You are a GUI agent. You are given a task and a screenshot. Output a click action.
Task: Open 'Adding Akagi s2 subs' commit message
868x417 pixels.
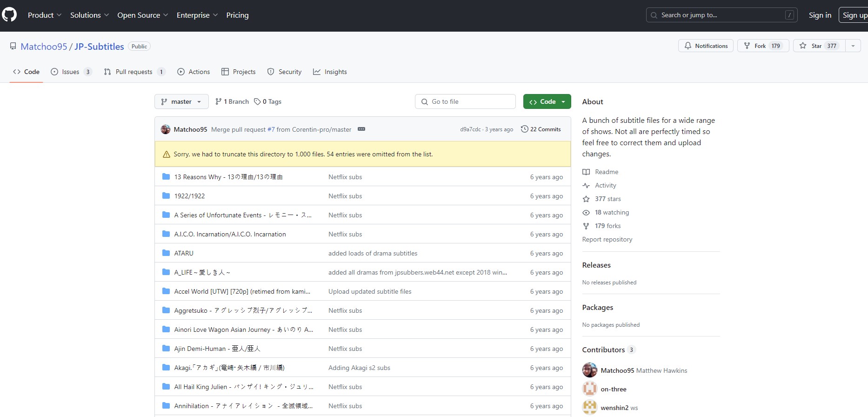(359, 368)
